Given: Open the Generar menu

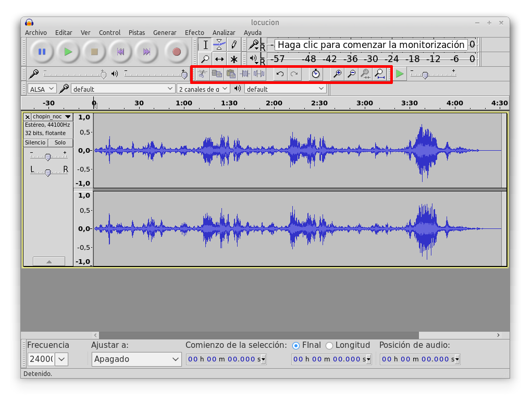Looking at the screenshot, I should (x=165, y=33).
